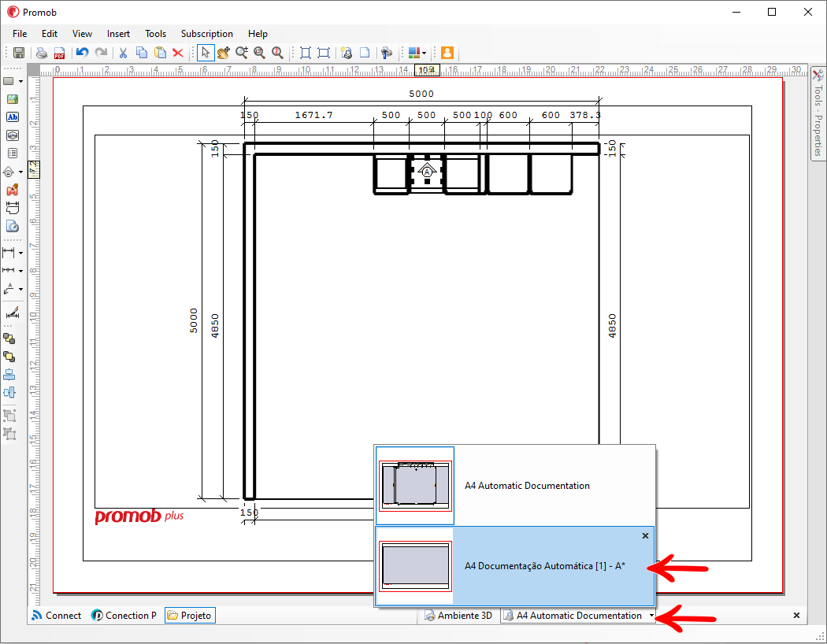Click the blank page icon
This screenshot has height=644, width=827.
point(365,53)
